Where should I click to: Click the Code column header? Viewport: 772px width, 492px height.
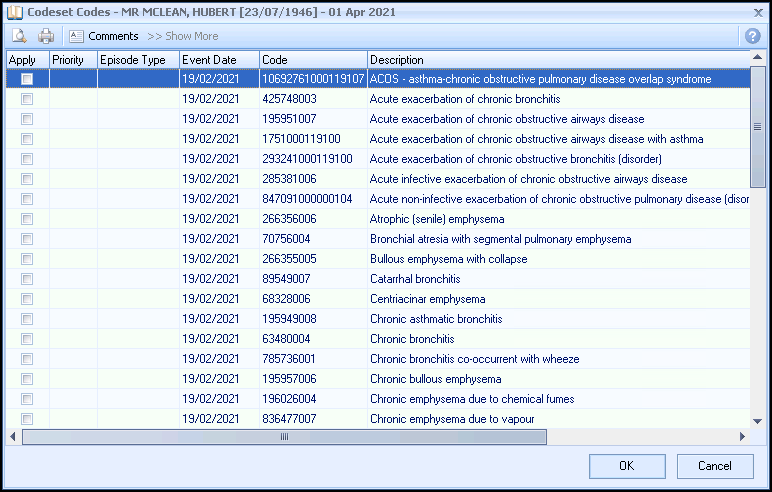point(313,60)
